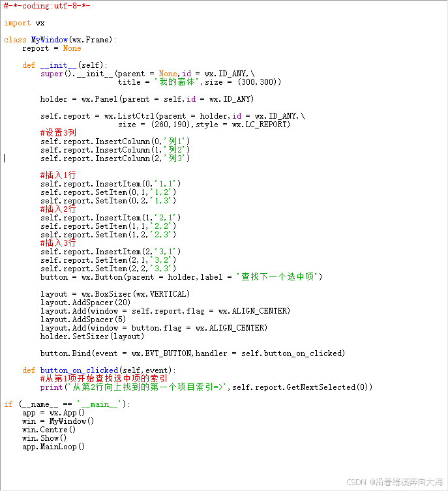
Task: Click the 'def __init__(self):' line
Action: tap(65, 65)
